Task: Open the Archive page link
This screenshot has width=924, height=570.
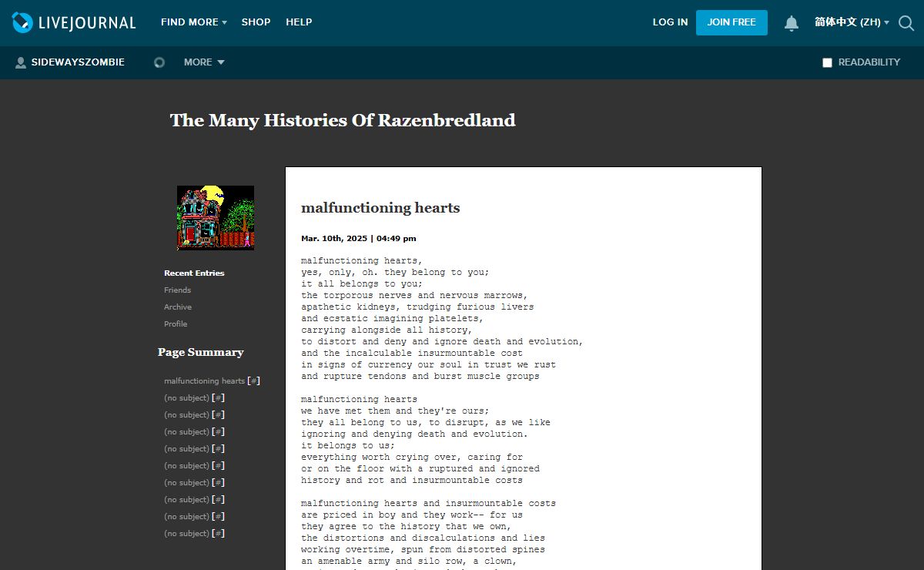Action: [x=178, y=307]
